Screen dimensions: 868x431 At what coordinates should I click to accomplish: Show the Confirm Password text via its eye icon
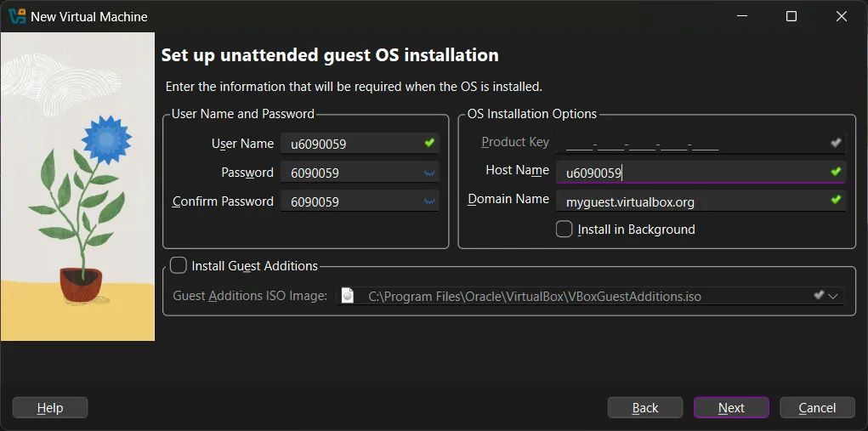(x=429, y=201)
